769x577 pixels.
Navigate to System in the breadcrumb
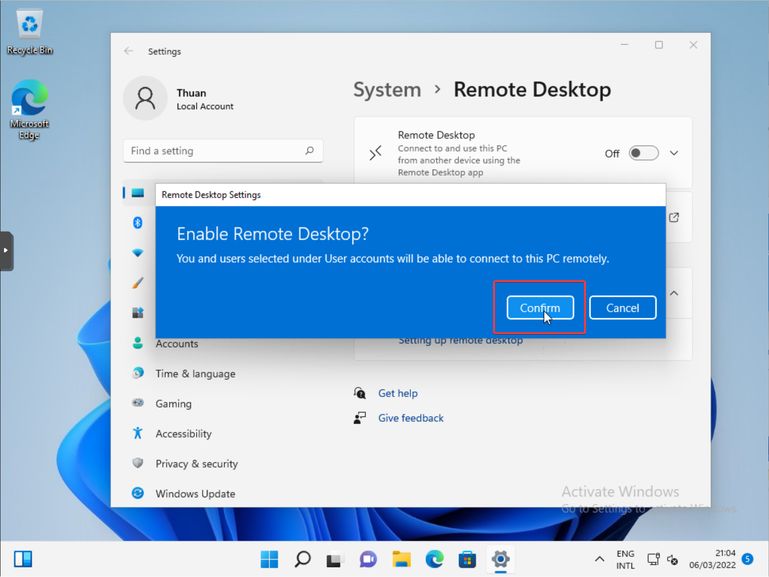point(387,90)
